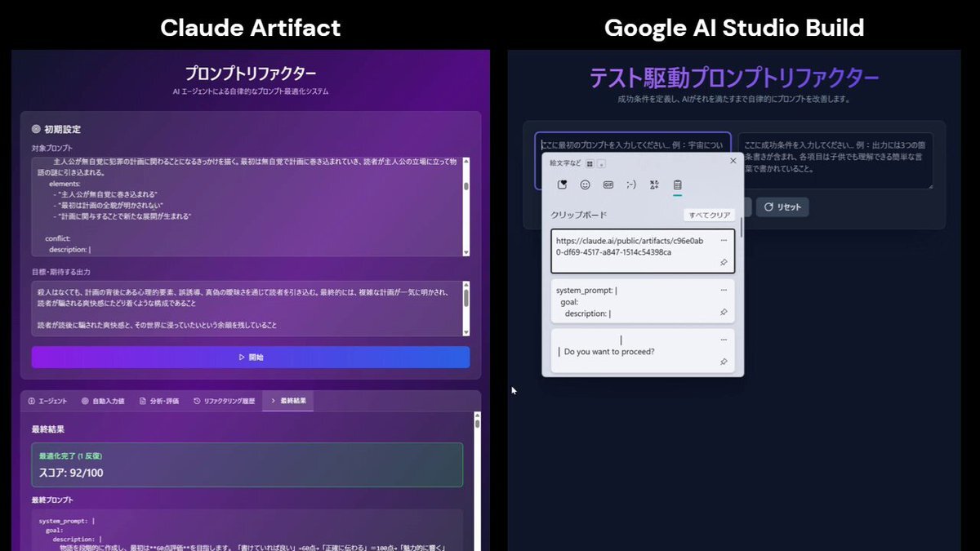The width and height of the screenshot is (980, 551).
Task: Paste the system_prompt clipboard entry
Action: pyautogui.click(x=643, y=301)
